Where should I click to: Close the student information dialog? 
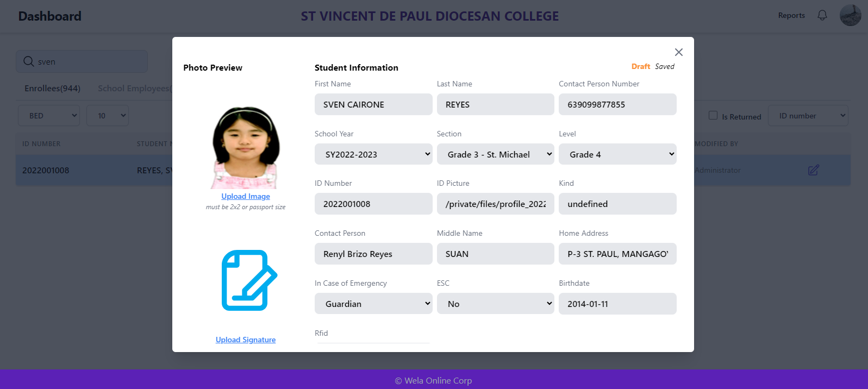pyautogui.click(x=678, y=52)
